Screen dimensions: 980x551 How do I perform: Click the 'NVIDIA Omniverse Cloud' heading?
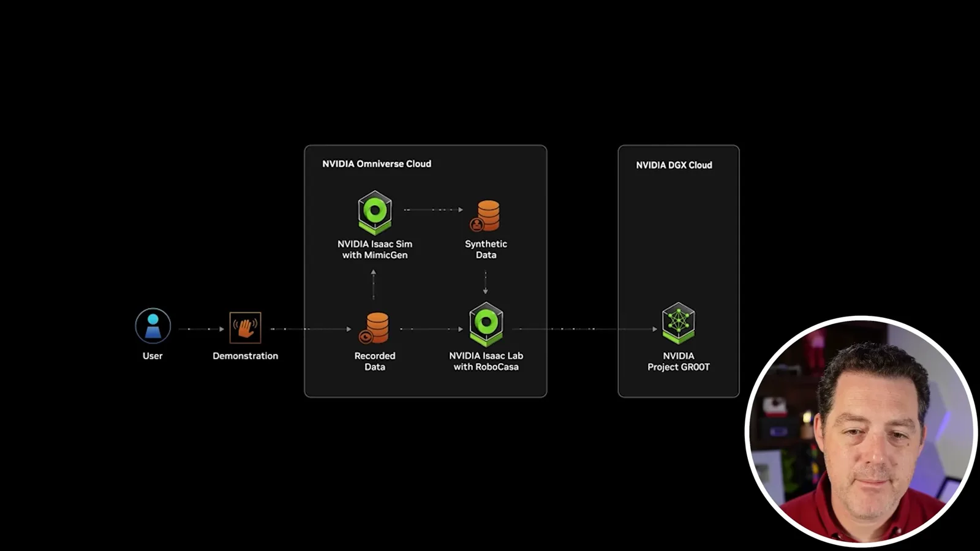377,163
